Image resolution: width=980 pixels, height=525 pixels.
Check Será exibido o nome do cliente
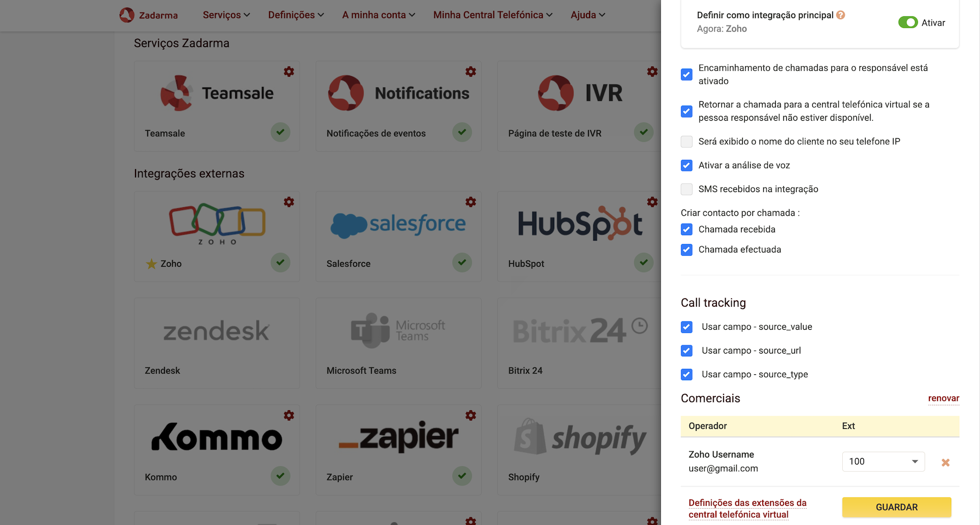point(687,141)
